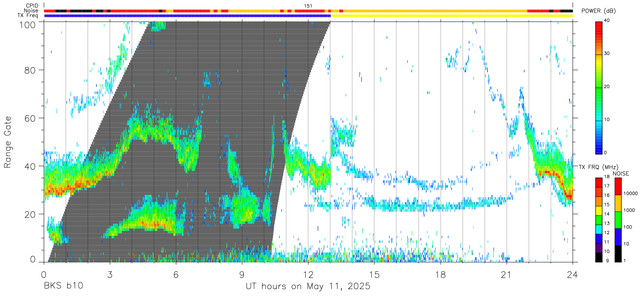Screen dimensions: 644x297
Task: Click the NOISE color scale bar
Action: pos(618,219)
